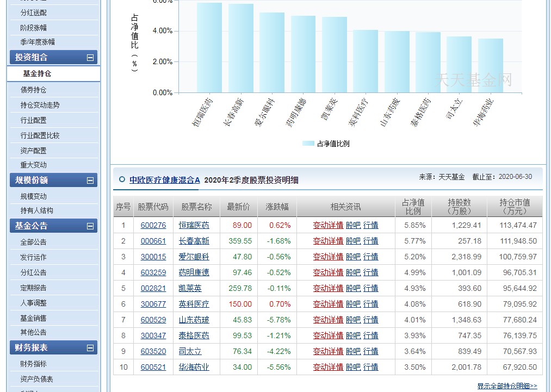Viewport: 551px width, 392px height.
Task: Open 行业配置比较 in sidebar
Action: [40, 135]
